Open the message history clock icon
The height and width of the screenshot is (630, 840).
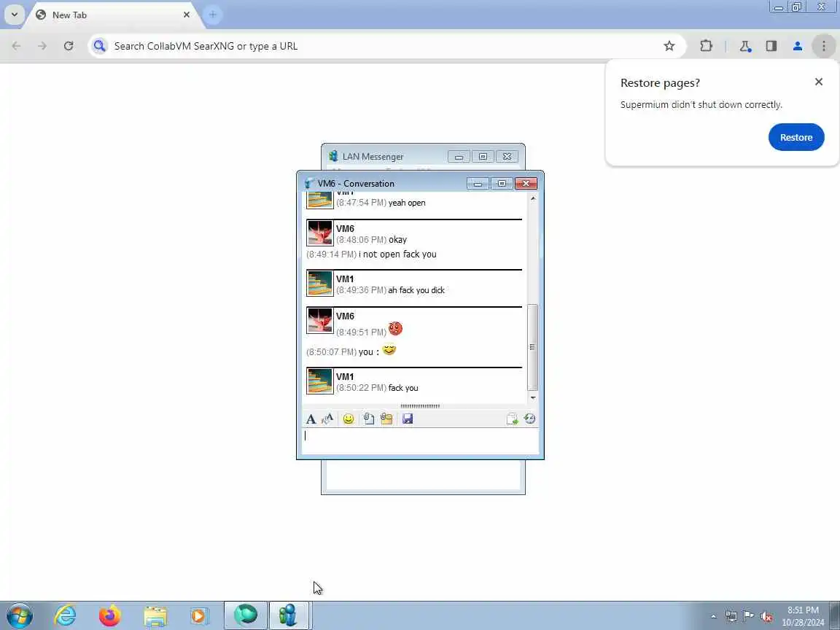pos(530,419)
